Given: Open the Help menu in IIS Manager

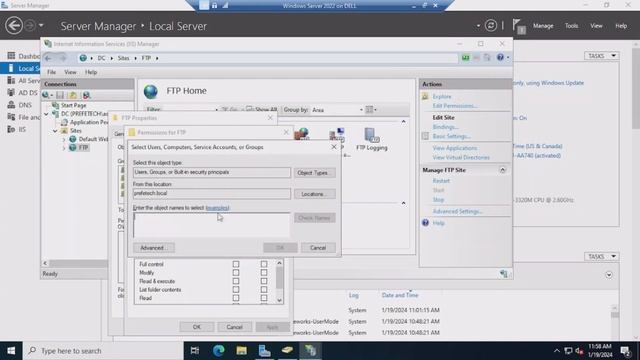Looking at the screenshot, I should [x=91, y=72].
